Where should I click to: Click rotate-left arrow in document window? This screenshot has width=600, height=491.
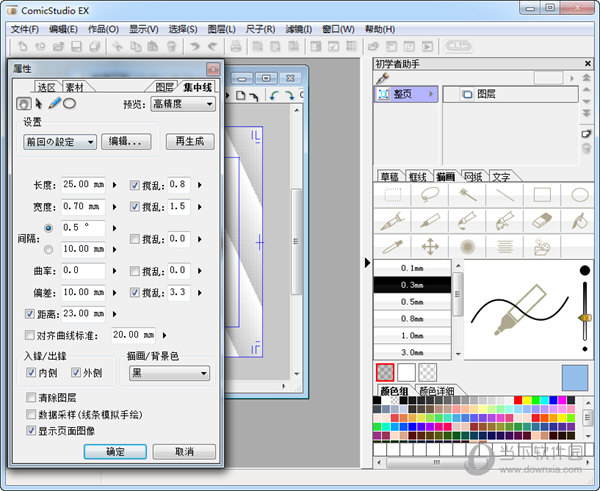274,95
